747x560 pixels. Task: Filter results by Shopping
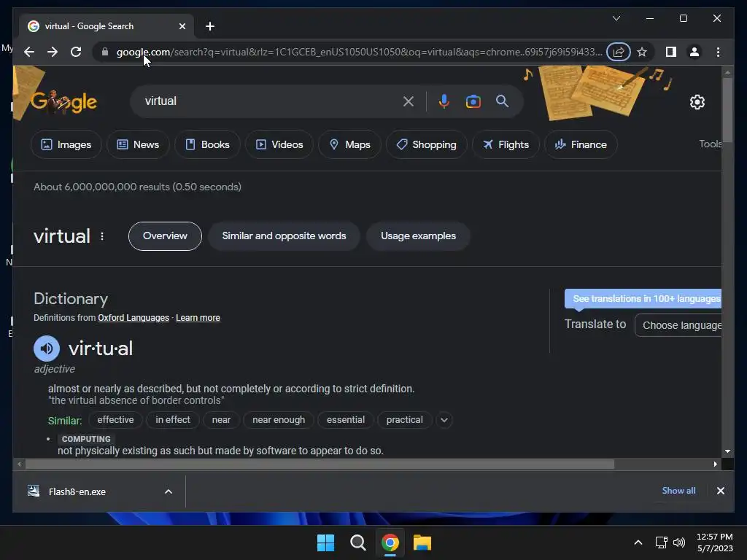click(426, 144)
